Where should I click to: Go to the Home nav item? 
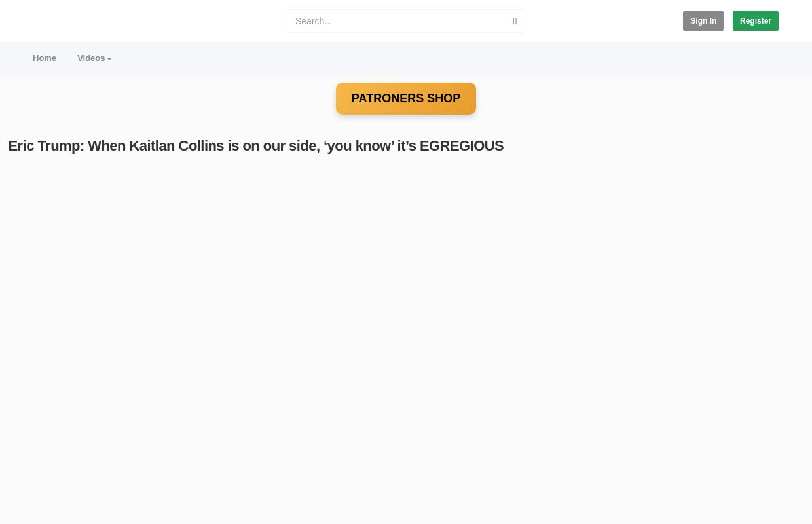click(x=45, y=58)
